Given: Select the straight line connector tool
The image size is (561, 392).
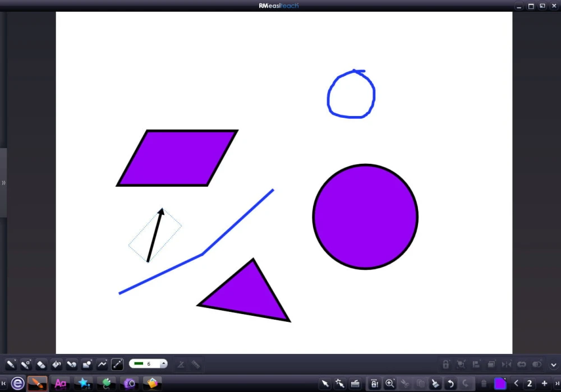Looking at the screenshot, I should pyautogui.click(x=117, y=364).
